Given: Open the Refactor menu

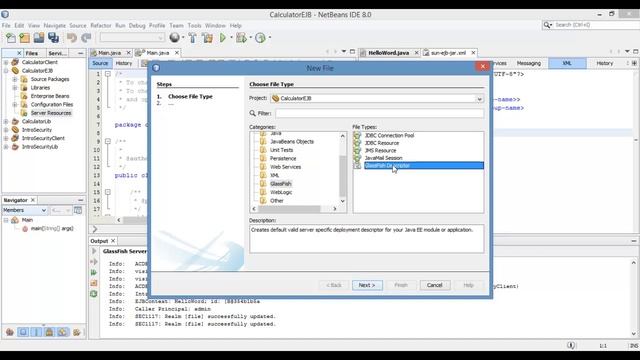Looking at the screenshot, I should coord(100,25).
